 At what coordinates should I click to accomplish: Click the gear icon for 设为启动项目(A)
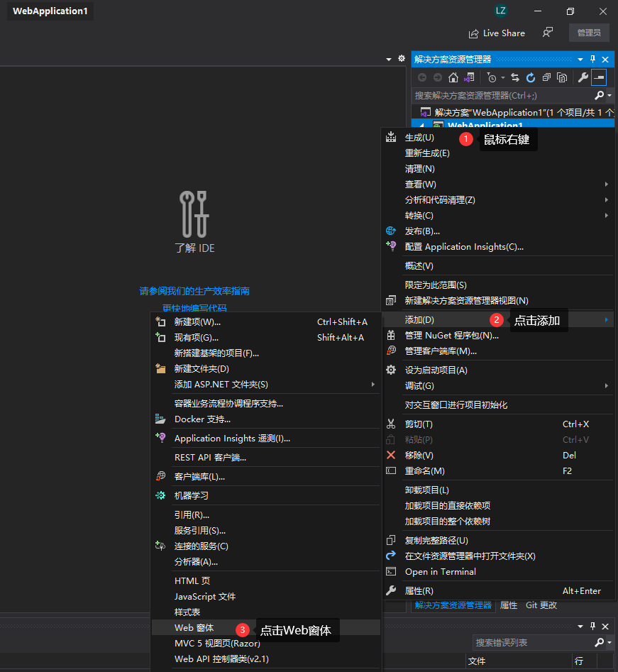point(391,370)
